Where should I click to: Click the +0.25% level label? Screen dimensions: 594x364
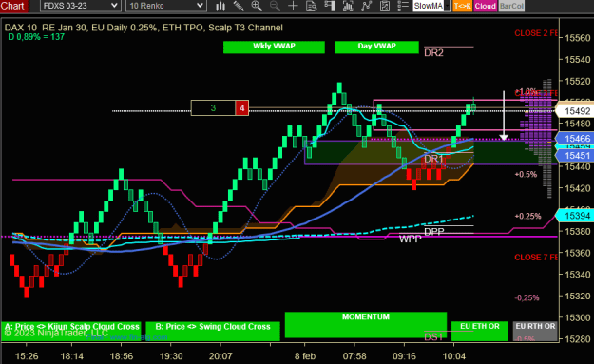[527, 217]
